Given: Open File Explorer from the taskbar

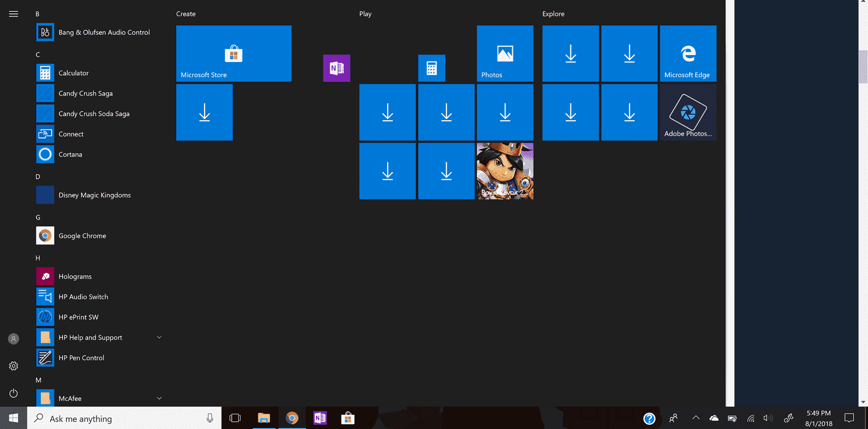Looking at the screenshot, I should 264,418.
